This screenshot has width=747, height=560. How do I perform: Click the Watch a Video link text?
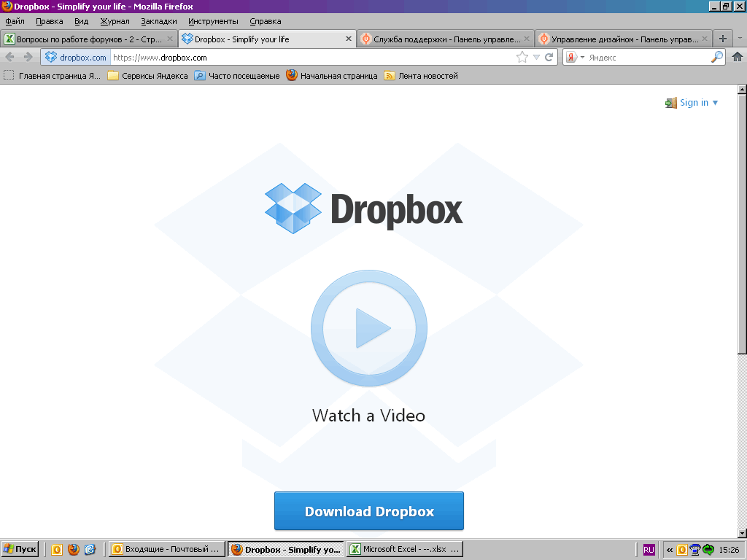368,415
